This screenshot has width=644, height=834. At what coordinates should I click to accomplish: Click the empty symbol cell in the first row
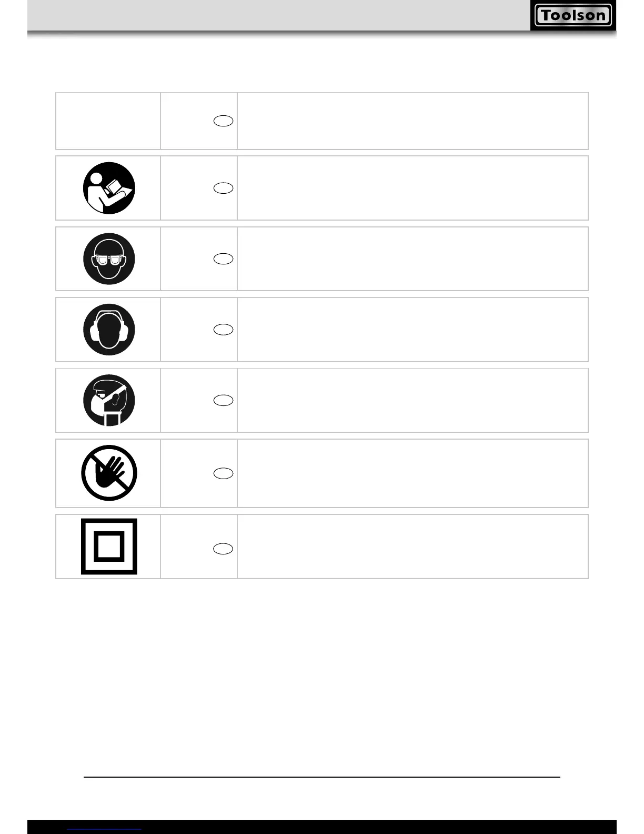(108, 121)
